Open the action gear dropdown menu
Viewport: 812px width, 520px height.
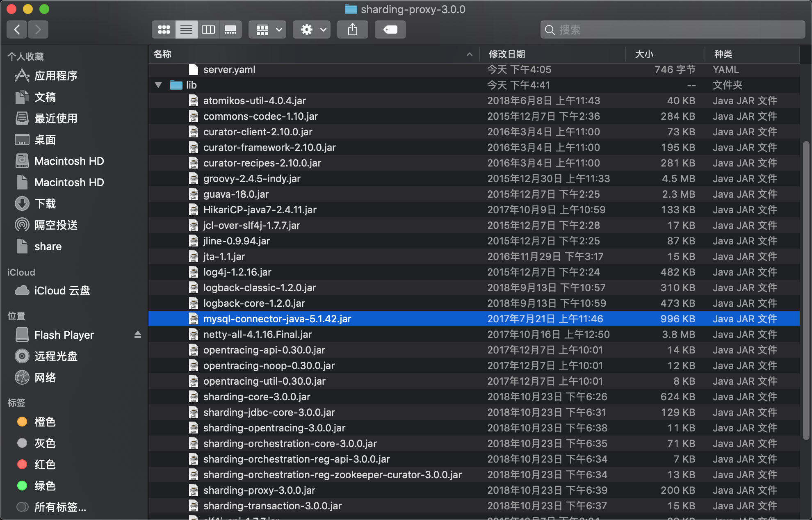311,29
